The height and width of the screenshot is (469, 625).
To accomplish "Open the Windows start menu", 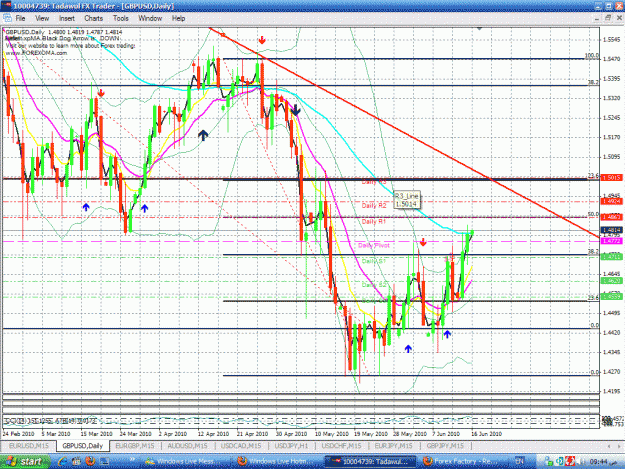I will [25, 461].
